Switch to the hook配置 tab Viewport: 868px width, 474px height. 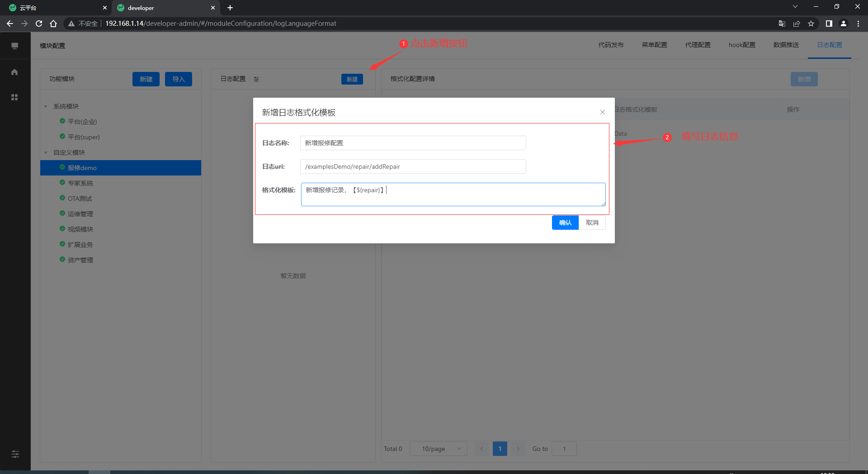[x=742, y=45]
